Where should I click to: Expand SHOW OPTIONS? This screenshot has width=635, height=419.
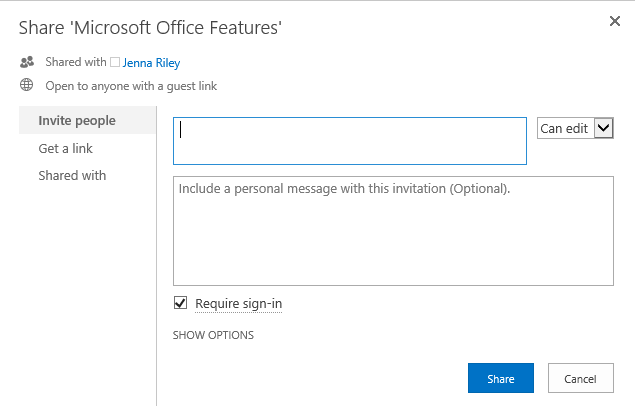point(213,335)
